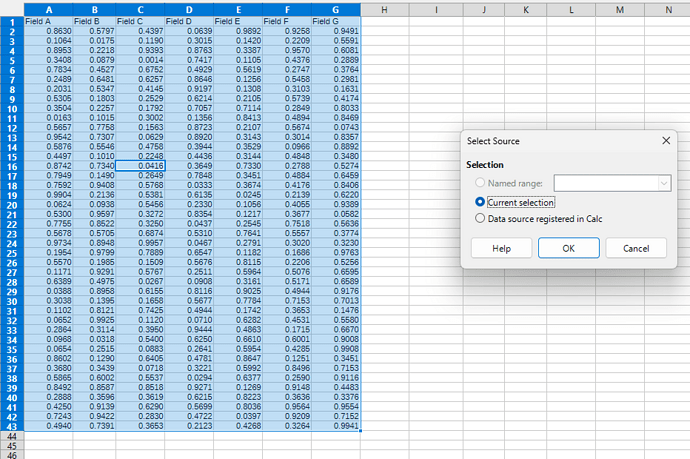690x459 pixels.
Task: Select column I header
Action: point(436,10)
